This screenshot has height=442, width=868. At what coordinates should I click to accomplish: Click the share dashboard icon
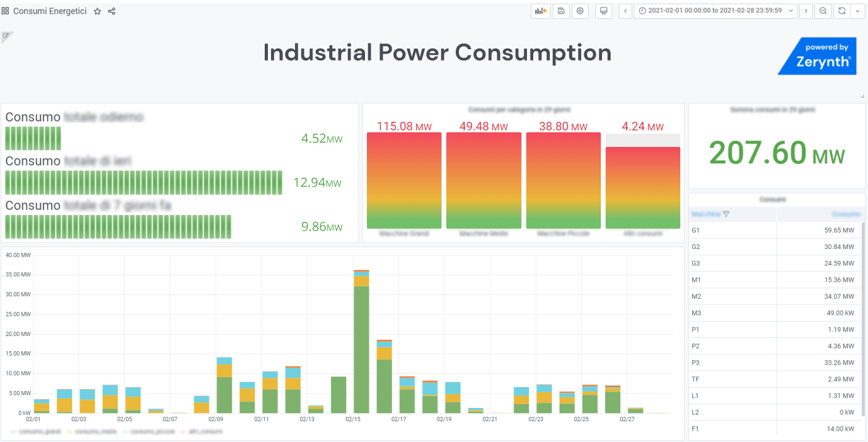(111, 11)
